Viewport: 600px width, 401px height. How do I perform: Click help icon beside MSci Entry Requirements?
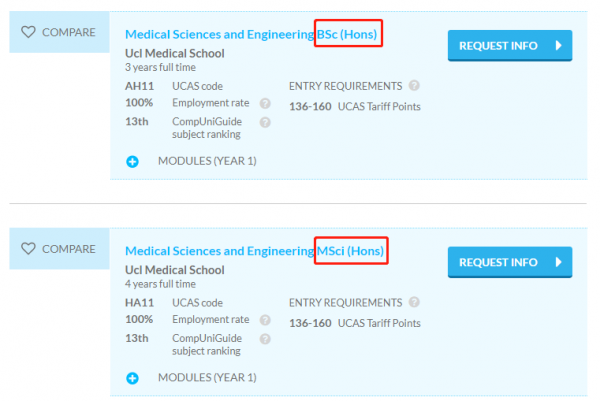click(414, 302)
